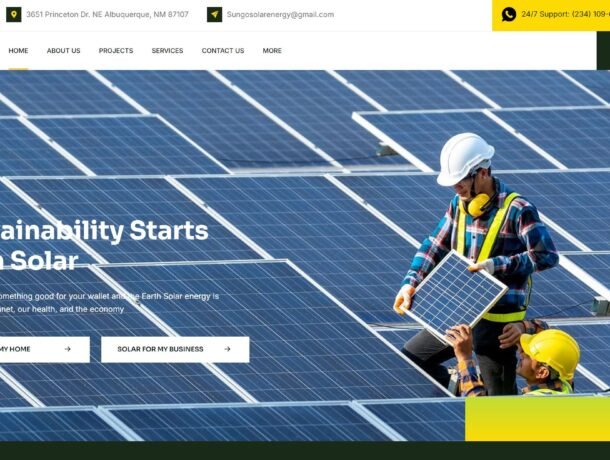
Task: Click the Sungosolarenergy@gmail.com email link
Action: [x=280, y=14]
